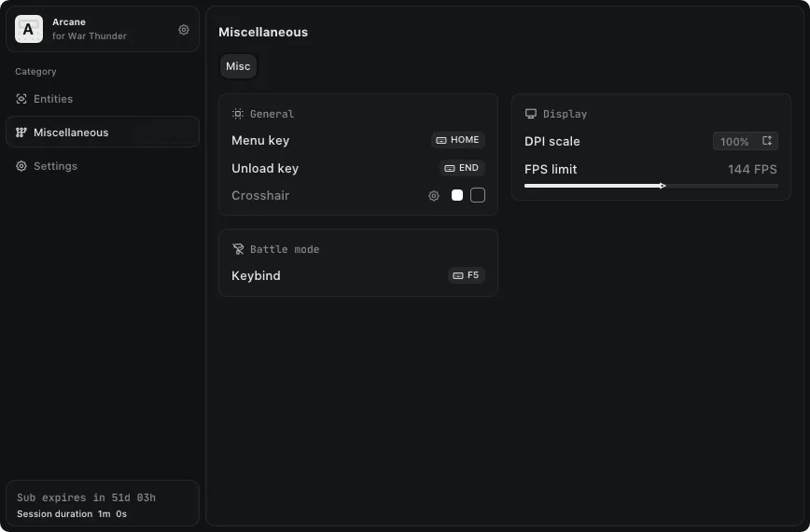The height and width of the screenshot is (532, 810).
Task: Click the General section icon
Action: coord(238,114)
